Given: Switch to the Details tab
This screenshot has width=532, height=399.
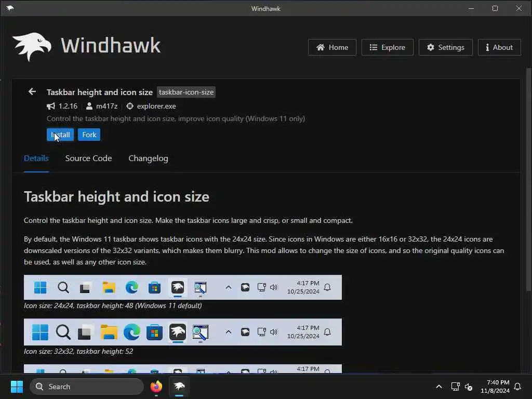Looking at the screenshot, I should tap(36, 158).
